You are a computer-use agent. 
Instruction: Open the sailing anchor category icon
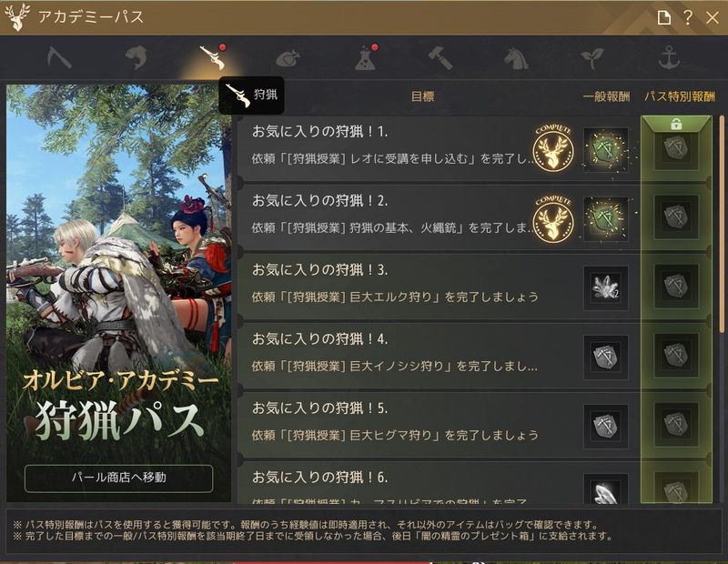(x=669, y=58)
